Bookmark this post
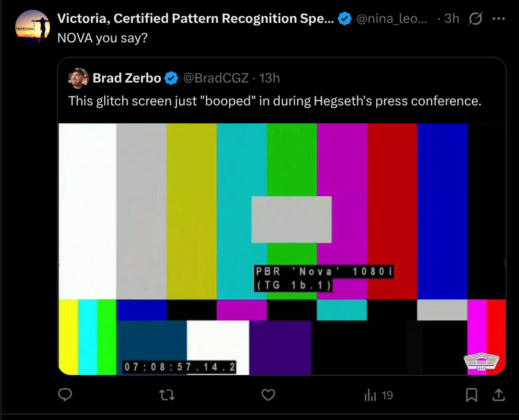 point(471,395)
